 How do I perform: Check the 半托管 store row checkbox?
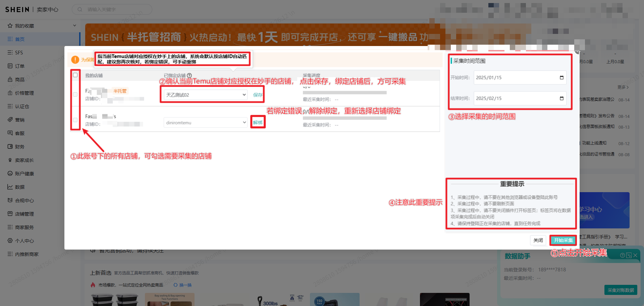[75, 94]
